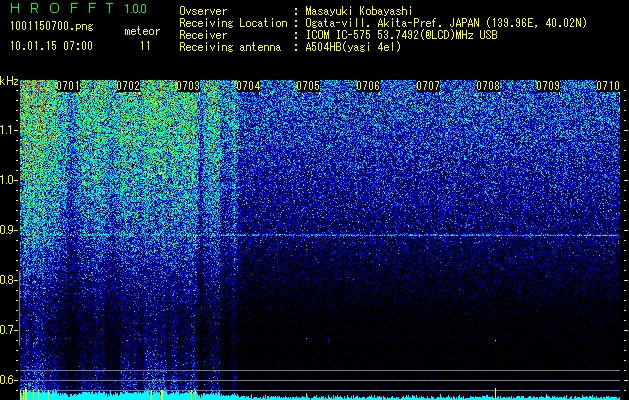Click the 0.6 frequency axis label
This screenshot has width=629, height=400.
click(x=9, y=380)
